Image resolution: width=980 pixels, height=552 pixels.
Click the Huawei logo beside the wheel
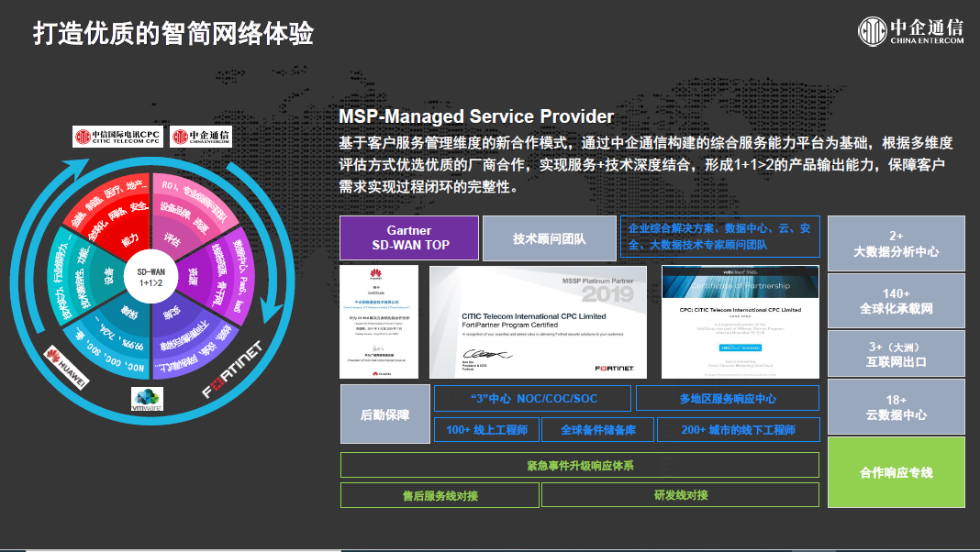click(x=66, y=367)
